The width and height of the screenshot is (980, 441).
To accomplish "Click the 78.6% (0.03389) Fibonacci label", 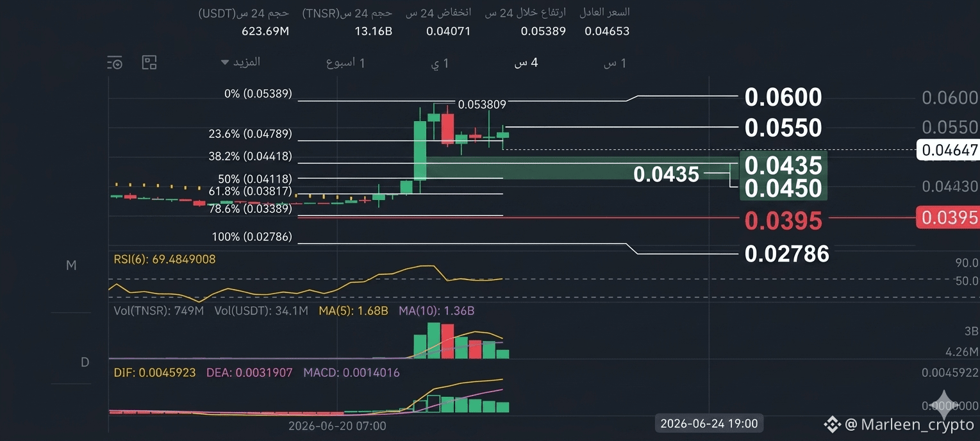I will coord(251,208).
